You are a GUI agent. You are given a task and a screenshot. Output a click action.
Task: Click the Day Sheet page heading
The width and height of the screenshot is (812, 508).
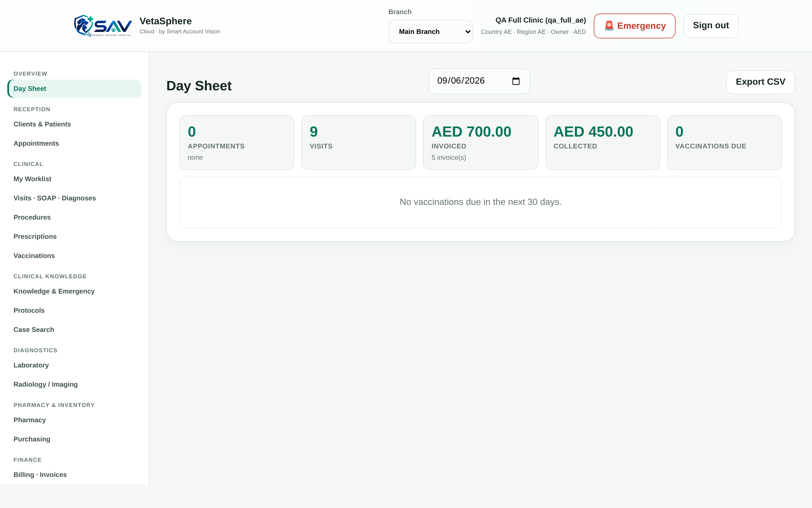click(199, 86)
